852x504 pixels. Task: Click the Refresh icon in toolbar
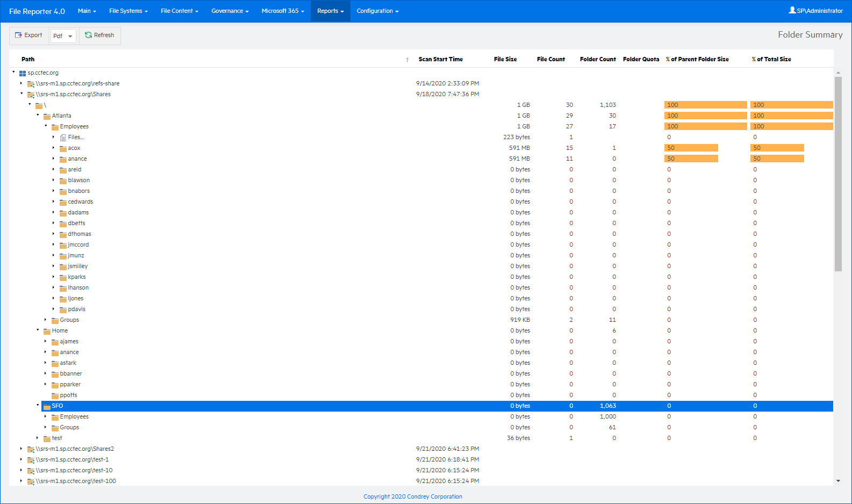pyautogui.click(x=88, y=35)
